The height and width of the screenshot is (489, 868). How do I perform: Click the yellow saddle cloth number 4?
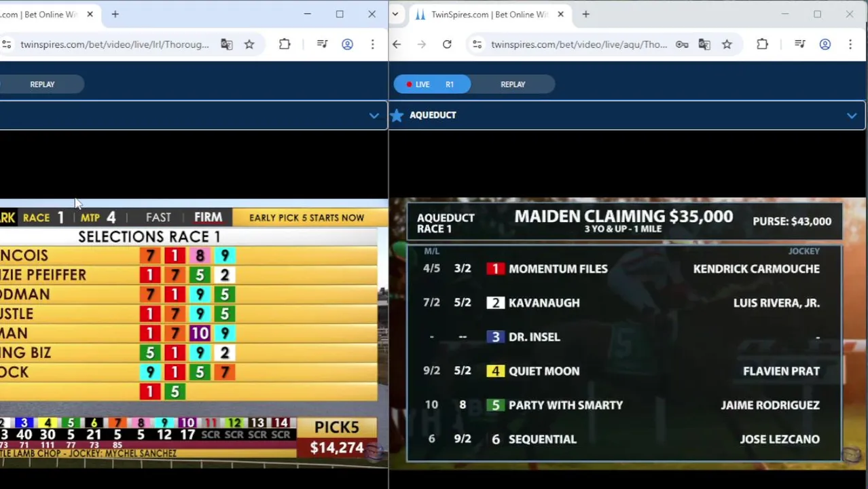495,371
